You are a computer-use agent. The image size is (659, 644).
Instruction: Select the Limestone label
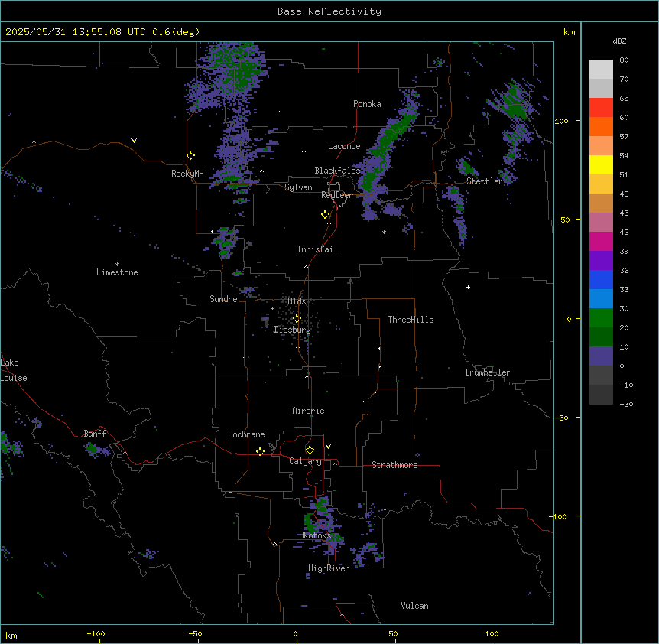click(117, 272)
